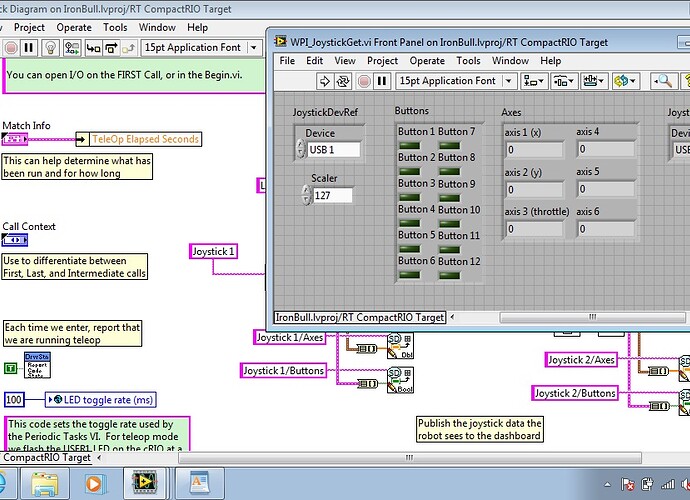Screen dimensions: 690x500
Task: Click Pause button in front panel toolbar
Action: coord(382,81)
